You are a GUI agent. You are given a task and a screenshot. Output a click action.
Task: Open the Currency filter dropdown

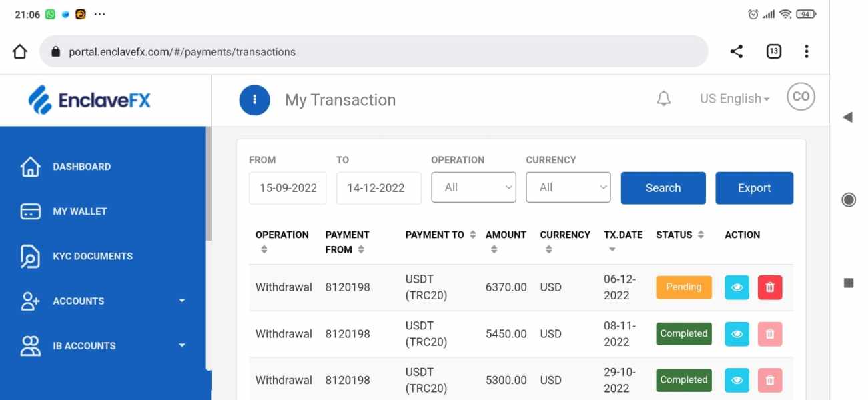tap(568, 187)
